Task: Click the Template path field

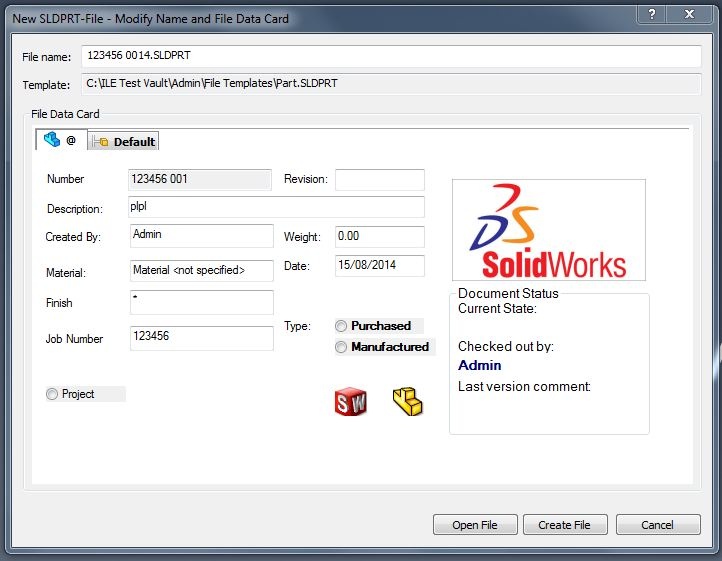Action: click(391, 84)
